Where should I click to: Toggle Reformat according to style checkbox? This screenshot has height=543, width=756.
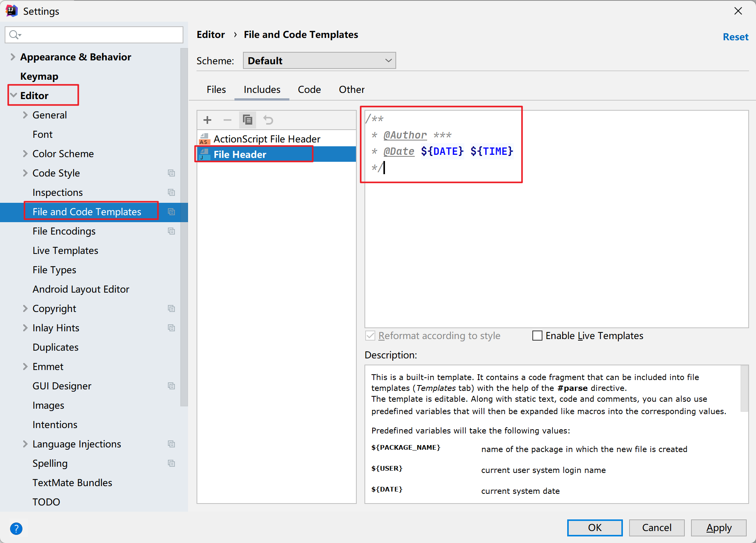[x=370, y=336]
